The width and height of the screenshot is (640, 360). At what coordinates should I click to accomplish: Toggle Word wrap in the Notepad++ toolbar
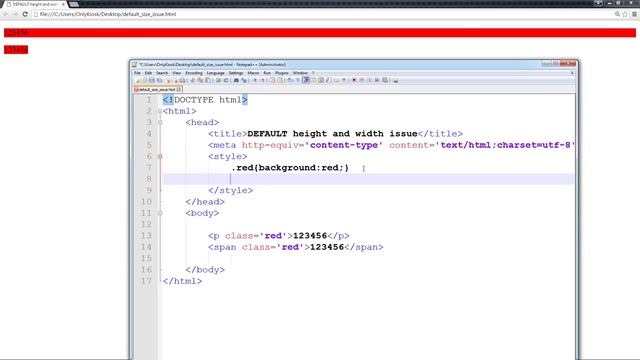point(291,80)
